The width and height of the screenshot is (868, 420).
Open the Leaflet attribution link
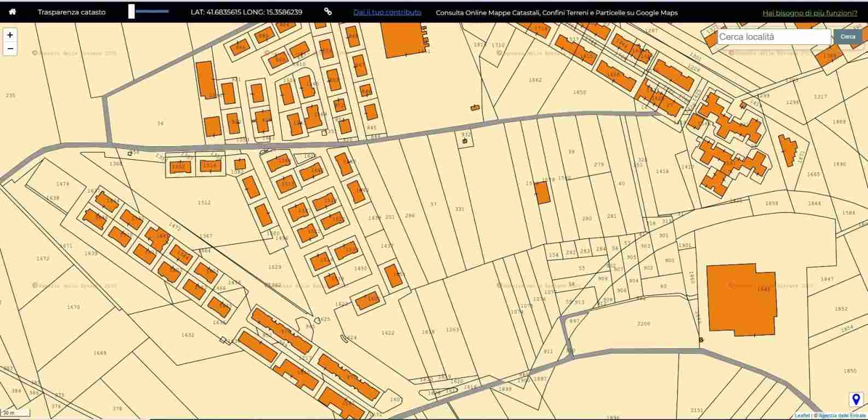[802, 416]
